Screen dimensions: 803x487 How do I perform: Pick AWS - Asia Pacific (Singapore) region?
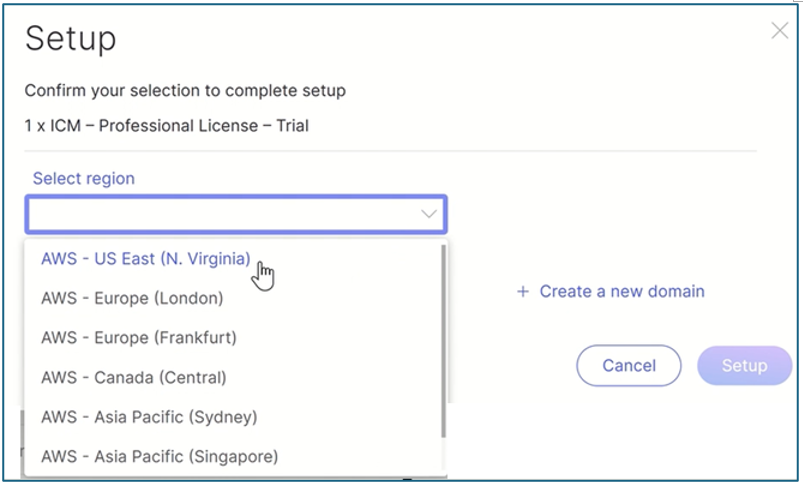pos(159,457)
